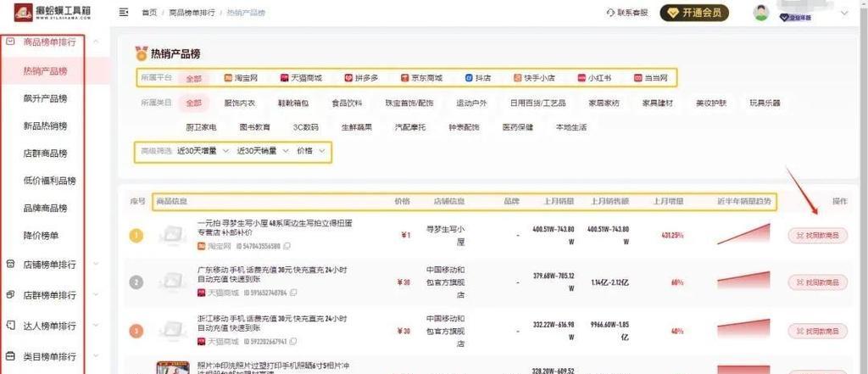Collapse the sidebar with the hamburger icon
Viewport: 868px width, 374px height.
124,12
